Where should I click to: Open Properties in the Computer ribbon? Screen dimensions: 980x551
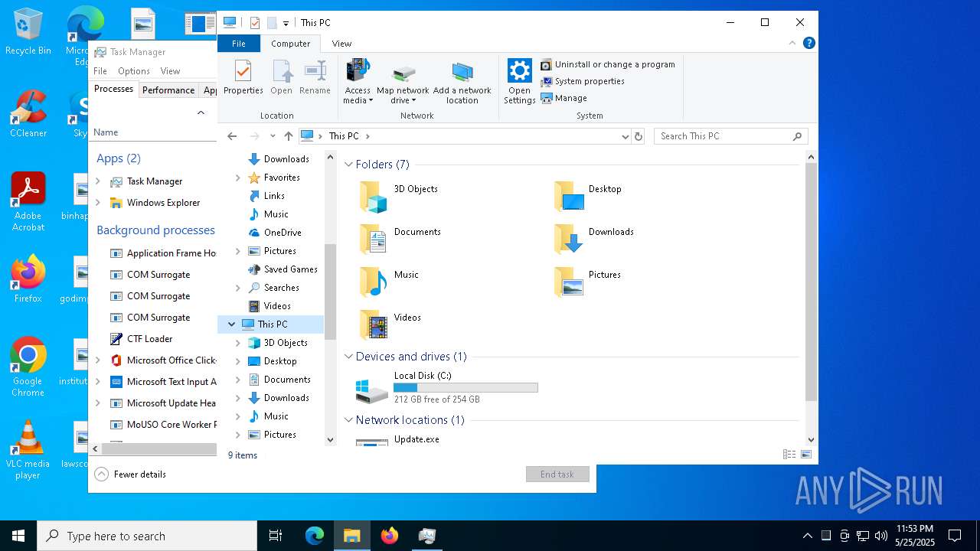pyautogui.click(x=243, y=78)
